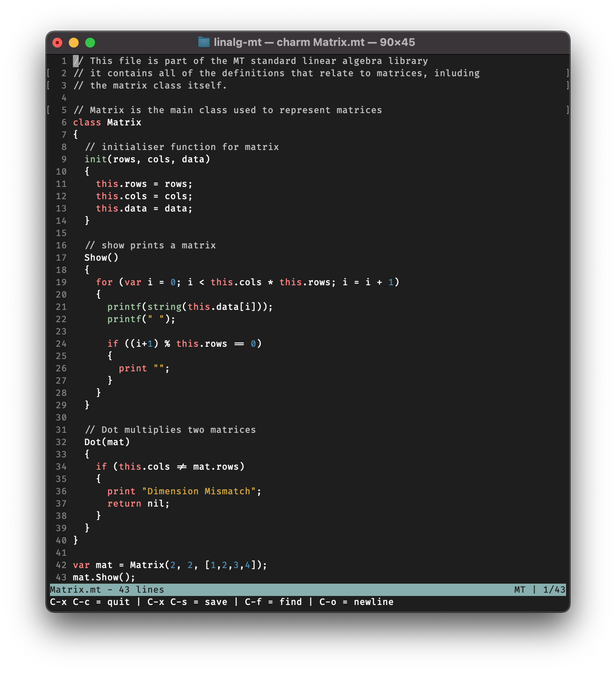Click the green zoom window button

(90, 43)
